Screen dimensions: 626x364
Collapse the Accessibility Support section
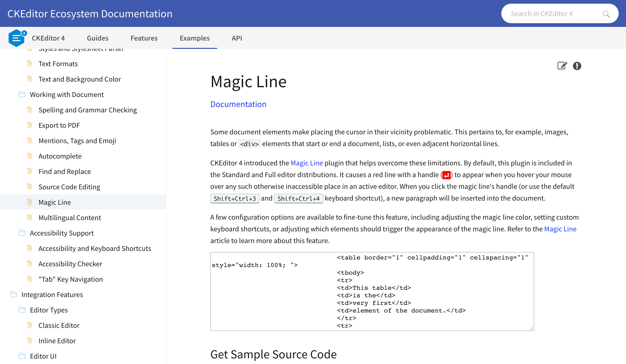(x=62, y=233)
